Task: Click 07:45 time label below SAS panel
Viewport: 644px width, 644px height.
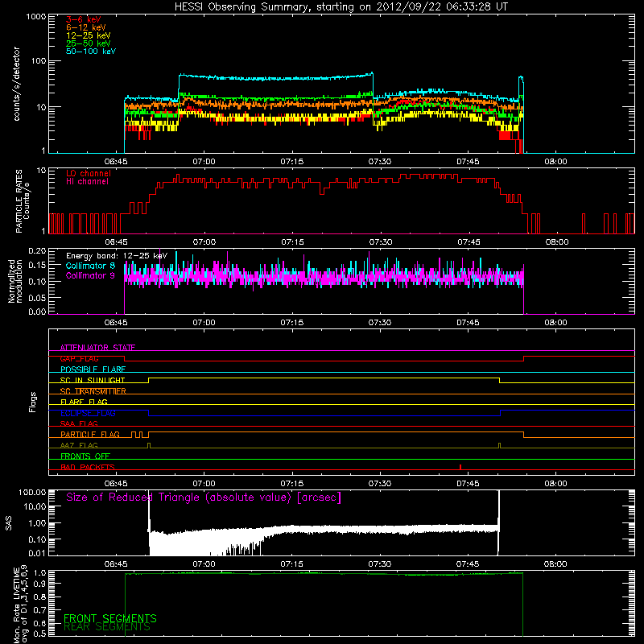Action: 468,564
